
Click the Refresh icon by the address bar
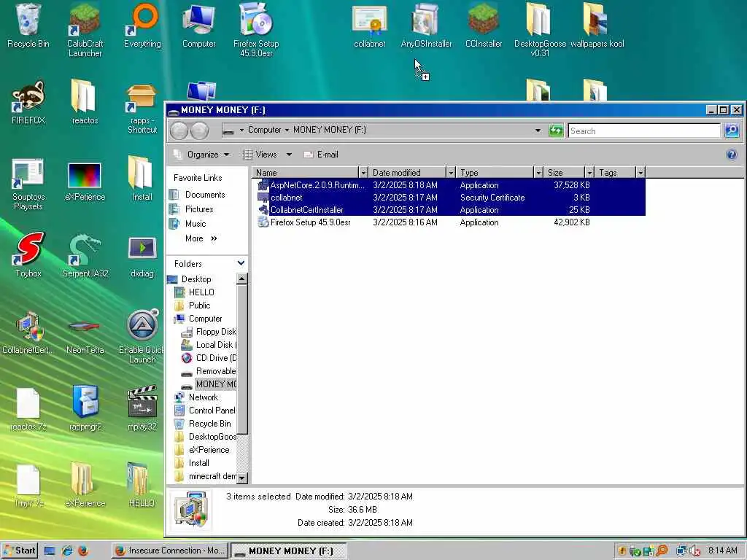(555, 131)
